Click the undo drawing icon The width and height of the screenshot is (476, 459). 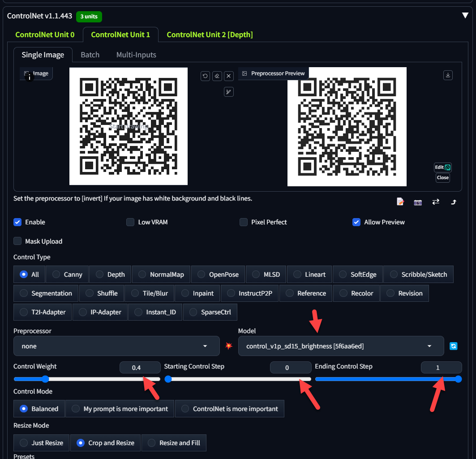(x=205, y=76)
